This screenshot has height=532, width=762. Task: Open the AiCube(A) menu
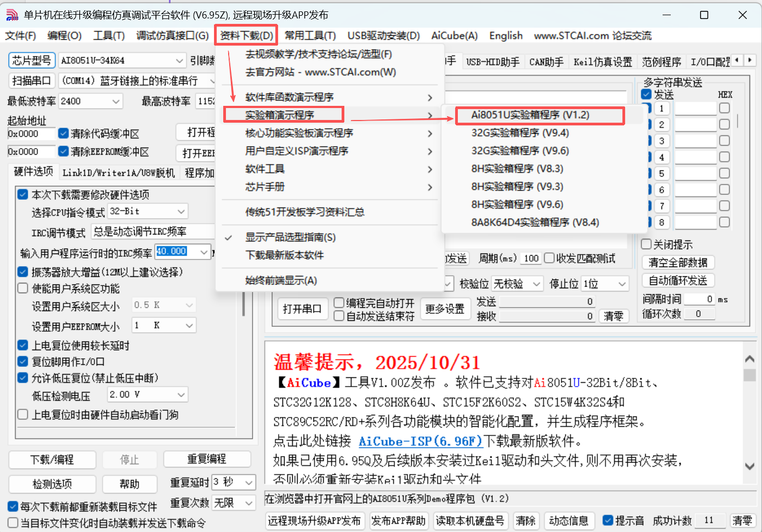pyautogui.click(x=454, y=35)
